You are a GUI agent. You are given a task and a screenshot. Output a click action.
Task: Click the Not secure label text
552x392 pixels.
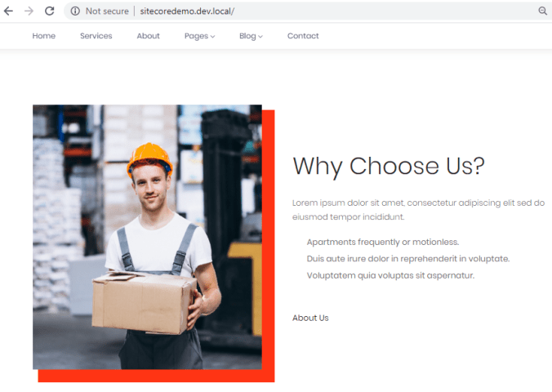[107, 11]
